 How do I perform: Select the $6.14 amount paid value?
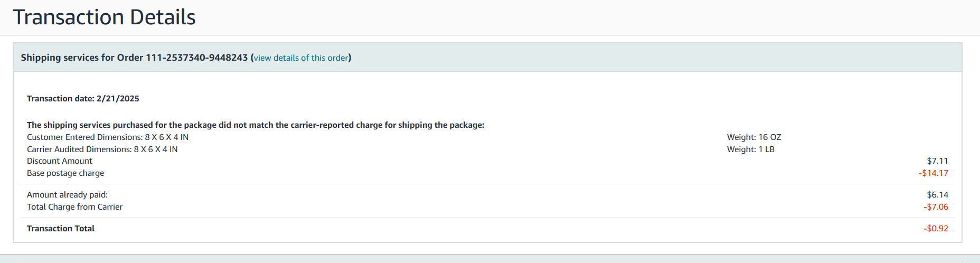pyautogui.click(x=938, y=195)
